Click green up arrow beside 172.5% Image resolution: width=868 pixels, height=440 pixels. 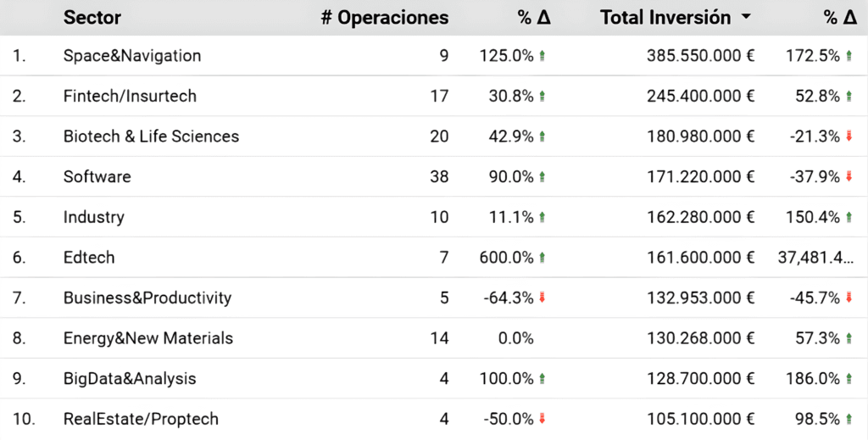pos(849,55)
